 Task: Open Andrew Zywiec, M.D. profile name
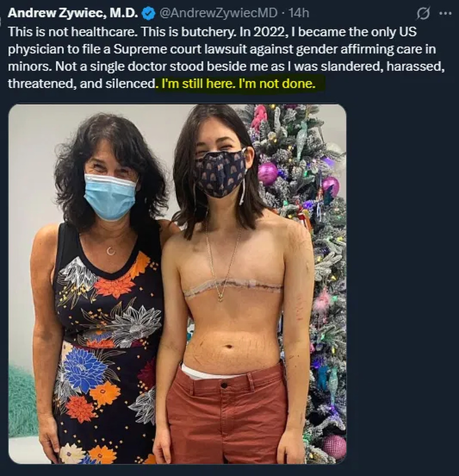pos(72,13)
